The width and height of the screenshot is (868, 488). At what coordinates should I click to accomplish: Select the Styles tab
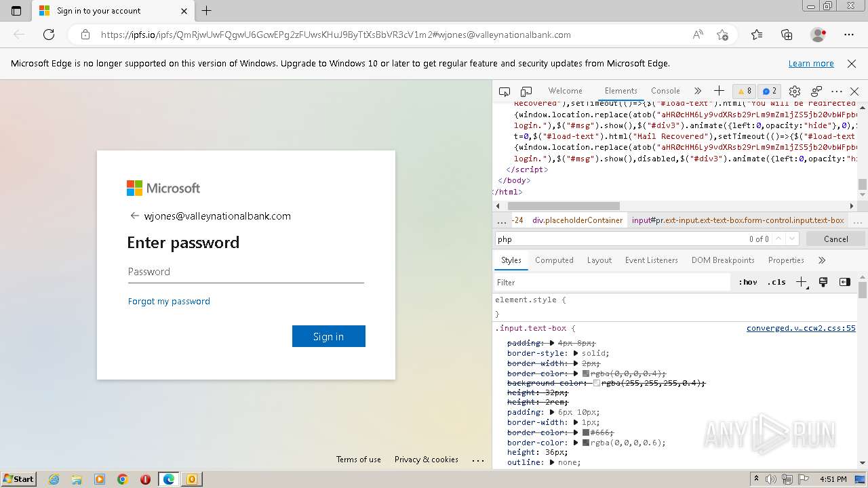tap(511, 260)
